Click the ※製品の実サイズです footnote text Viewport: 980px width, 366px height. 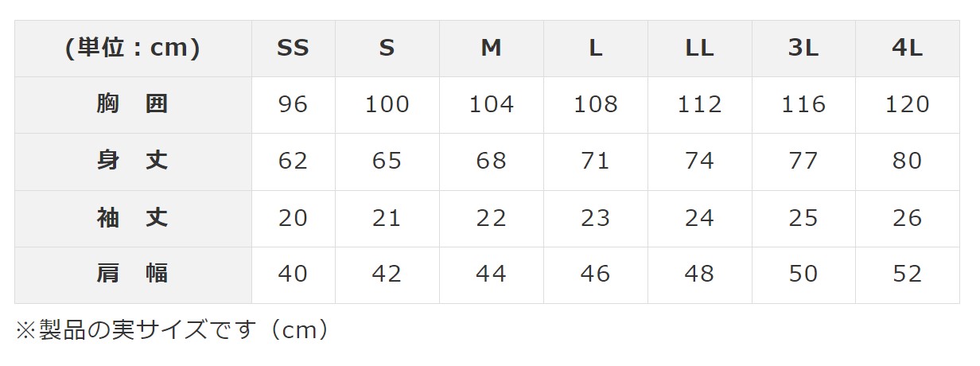click(172, 330)
